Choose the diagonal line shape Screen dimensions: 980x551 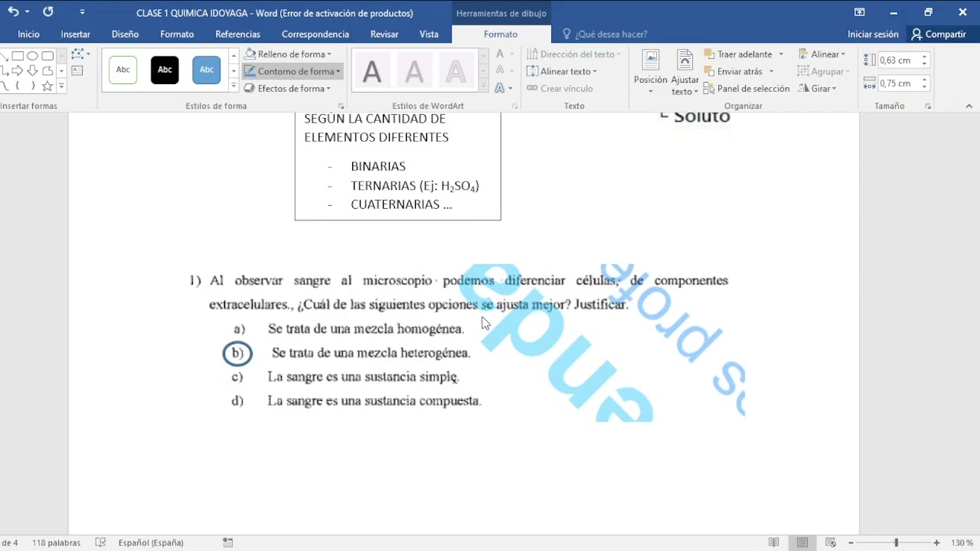3,56
